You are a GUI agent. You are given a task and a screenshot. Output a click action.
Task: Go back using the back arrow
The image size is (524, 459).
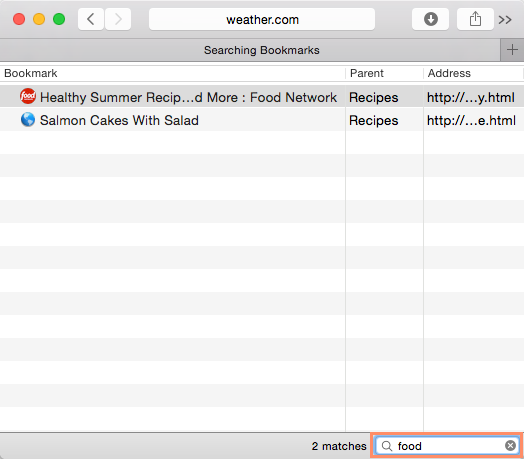[x=91, y=19]
